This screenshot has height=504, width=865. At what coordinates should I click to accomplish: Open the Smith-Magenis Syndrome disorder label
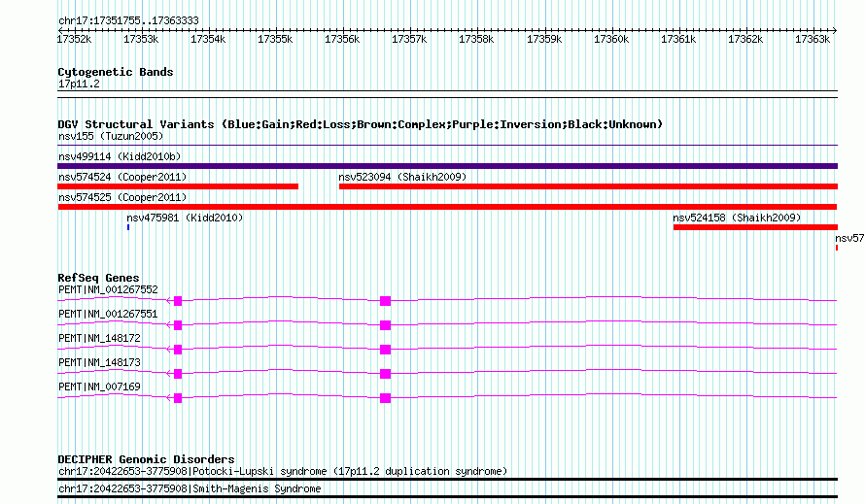pos(190,489)
